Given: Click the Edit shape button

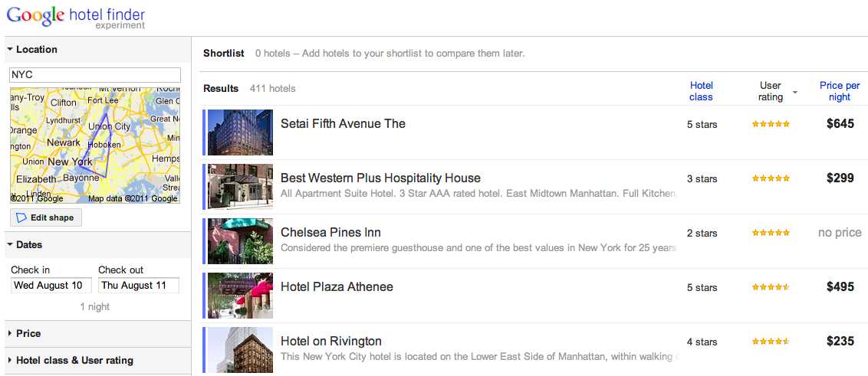Looking at the screenshot, I should [46, 217].
